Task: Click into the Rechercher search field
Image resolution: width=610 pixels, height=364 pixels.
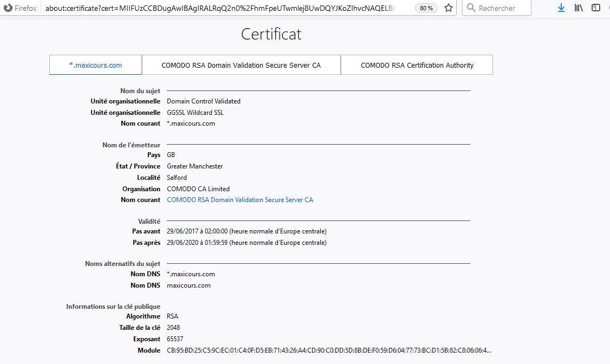Action: click(x=497, y=8)
